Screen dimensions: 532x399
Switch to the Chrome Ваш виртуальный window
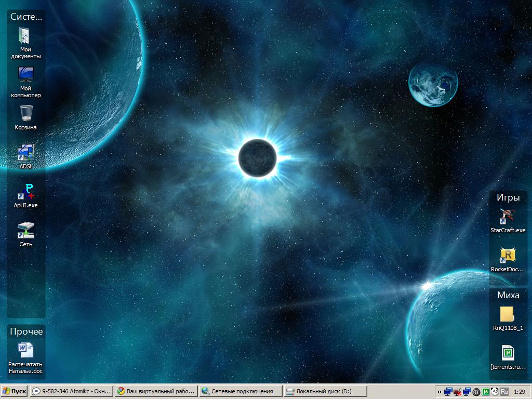[156, 391]
